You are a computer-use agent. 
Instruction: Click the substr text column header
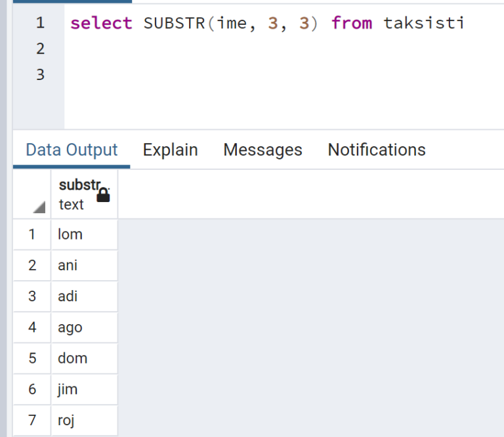[85, 194]
